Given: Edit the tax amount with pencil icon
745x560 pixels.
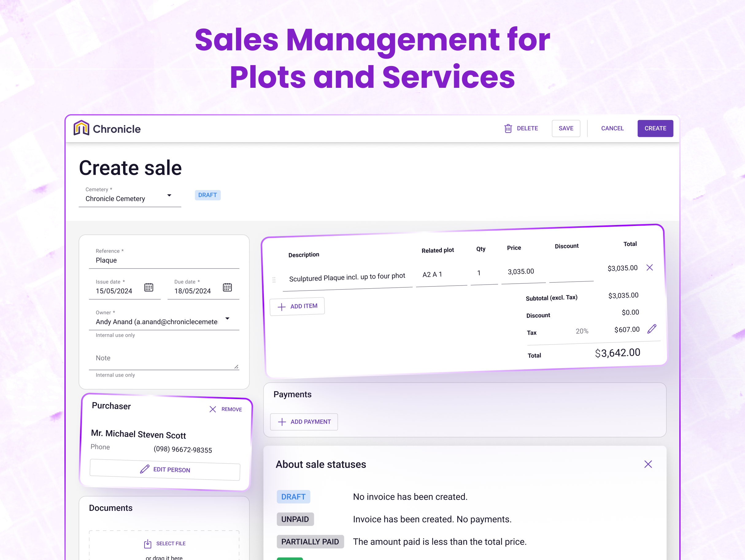Looking at the screenshot, I should [x=652, y=329].
